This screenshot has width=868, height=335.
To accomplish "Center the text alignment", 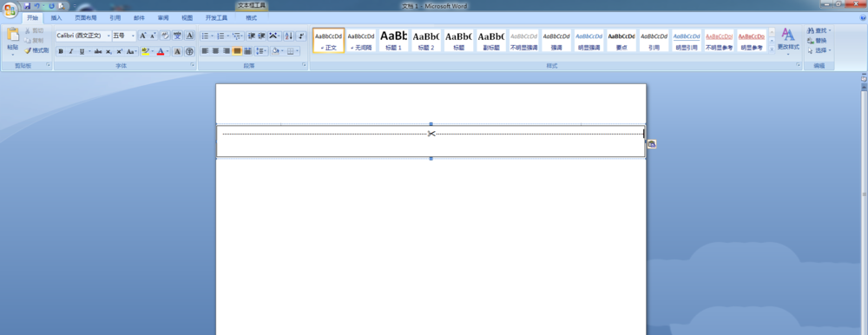I will [x=215, y=51].
